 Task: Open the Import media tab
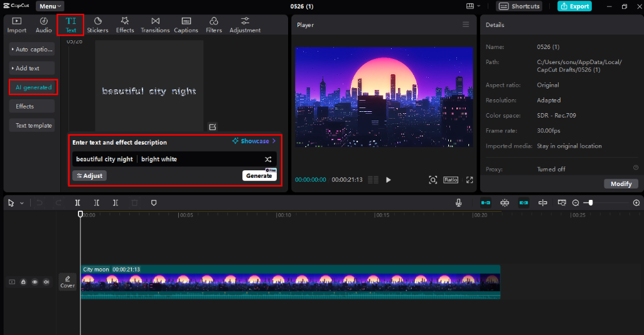[x=17, y=25]
